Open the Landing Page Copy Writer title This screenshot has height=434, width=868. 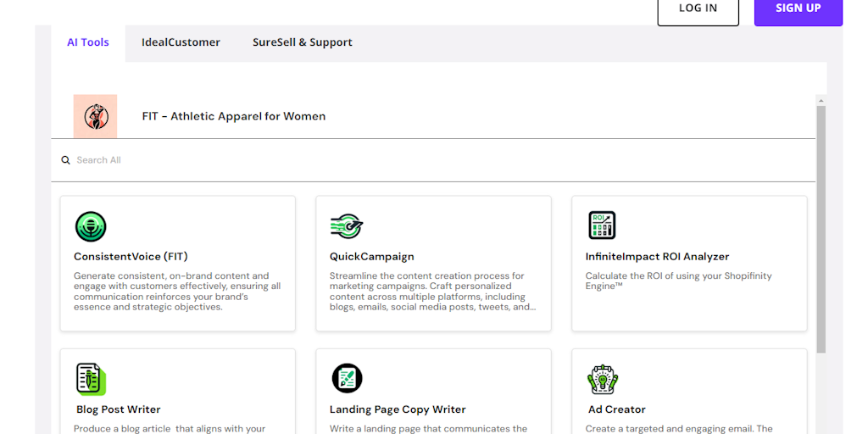pyautogui.click(x=398, y=409)
